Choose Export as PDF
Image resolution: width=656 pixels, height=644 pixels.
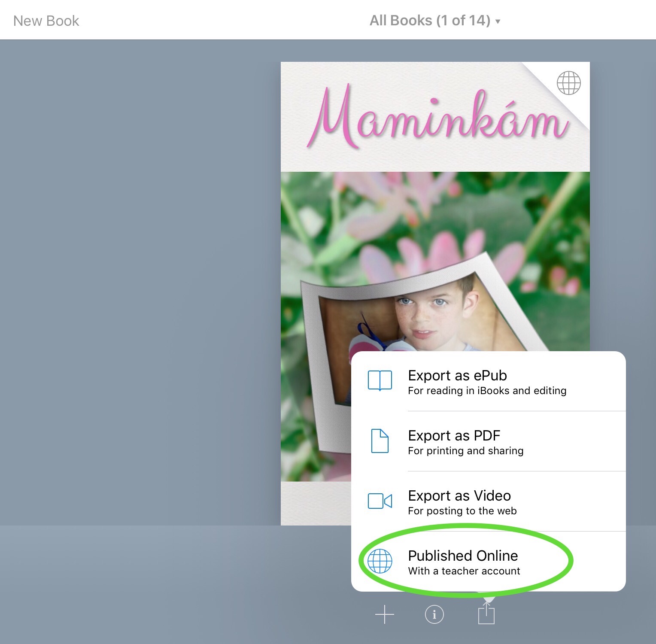(x=489, y=441)
